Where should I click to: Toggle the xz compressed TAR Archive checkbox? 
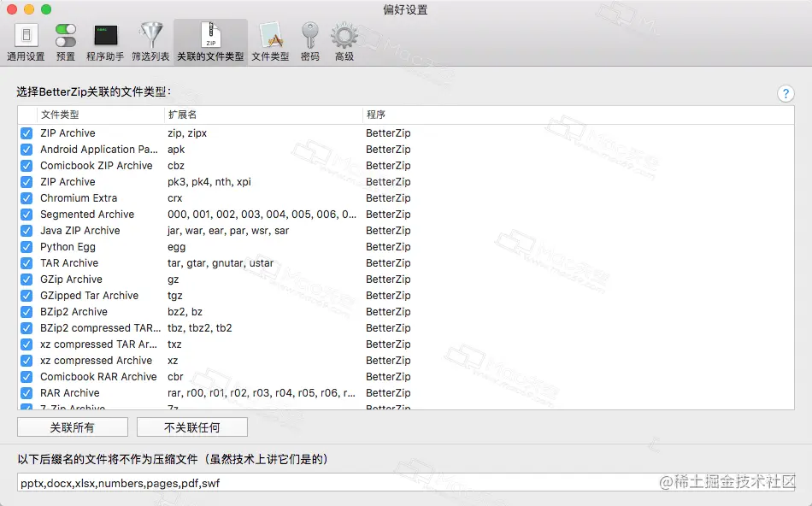coord(26,344)
